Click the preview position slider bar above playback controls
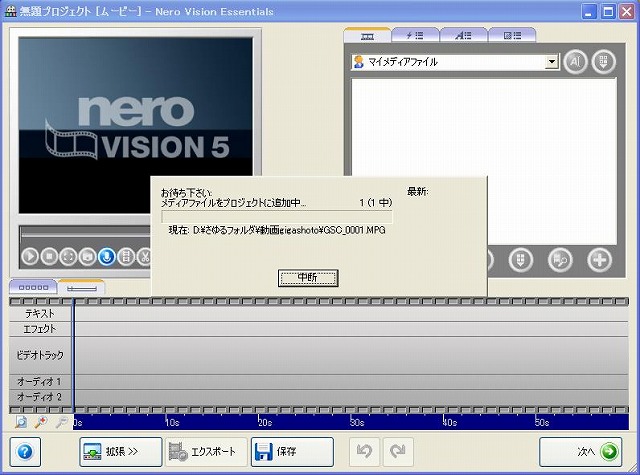 [86, 234]
